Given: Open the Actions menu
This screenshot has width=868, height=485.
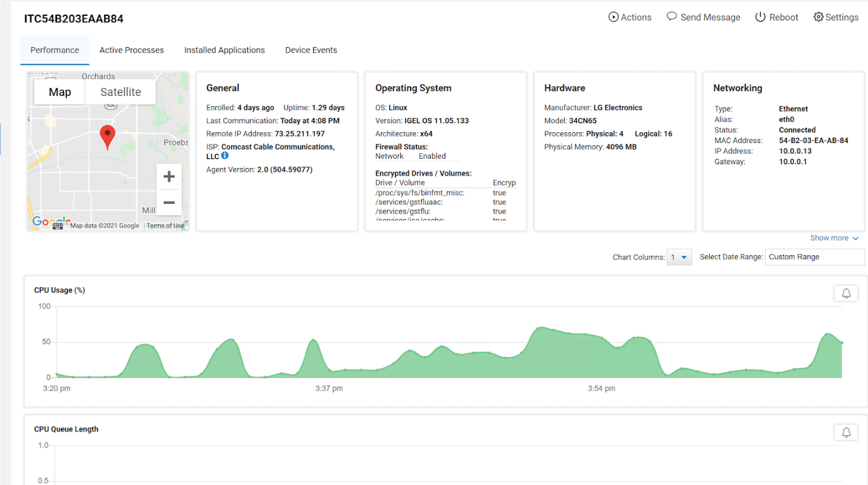Looking at the screenshot, I should tap(630, 17).
